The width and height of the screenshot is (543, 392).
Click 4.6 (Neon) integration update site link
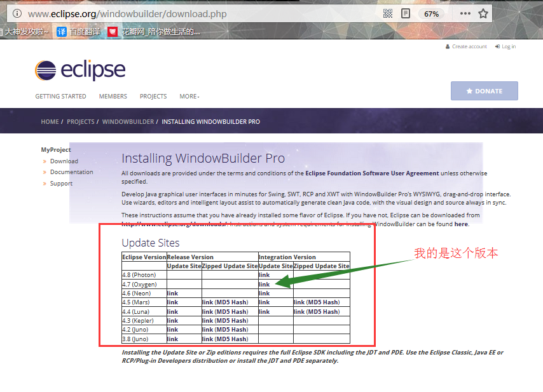click(x=264, y=294)
